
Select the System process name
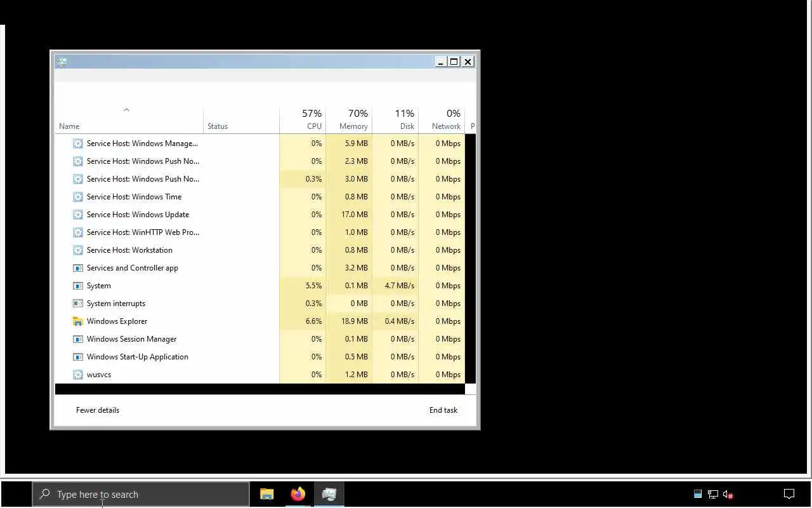click(x=99, y=286)
